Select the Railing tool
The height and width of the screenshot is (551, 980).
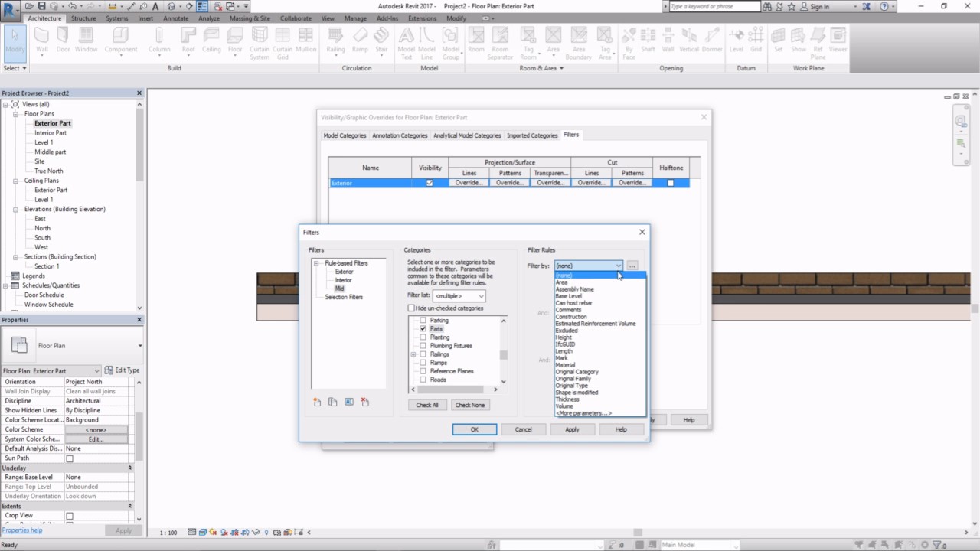tap(335, 40)
